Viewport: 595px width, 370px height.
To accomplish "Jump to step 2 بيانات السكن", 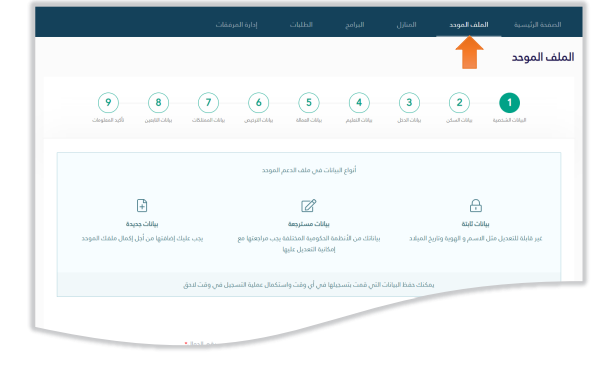I will 459,102.
